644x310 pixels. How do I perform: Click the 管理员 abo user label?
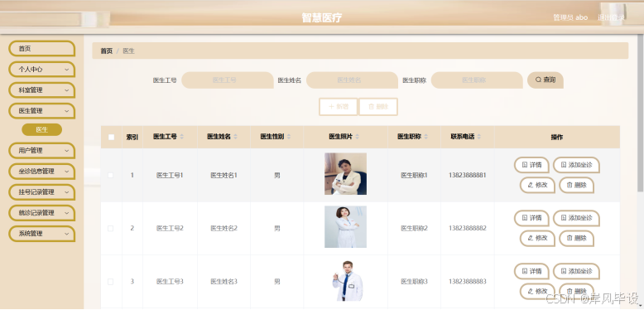point(570,17)
